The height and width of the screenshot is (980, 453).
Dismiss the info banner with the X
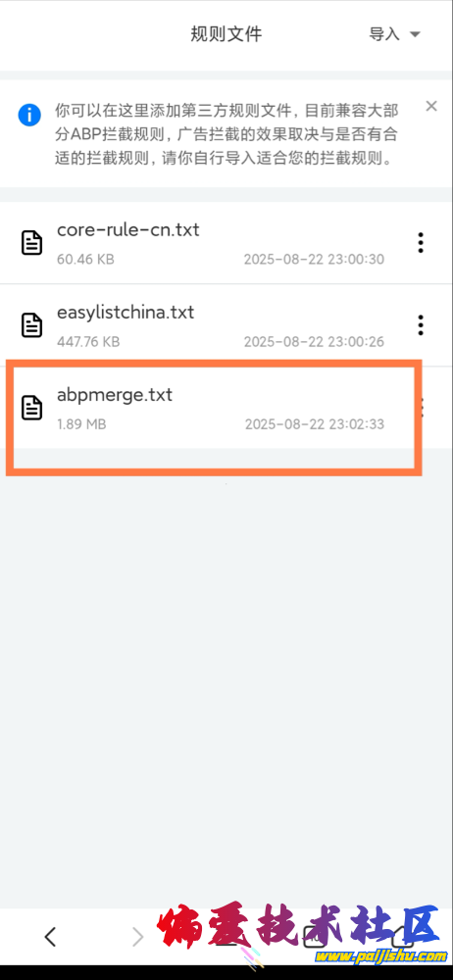(431, 106)
